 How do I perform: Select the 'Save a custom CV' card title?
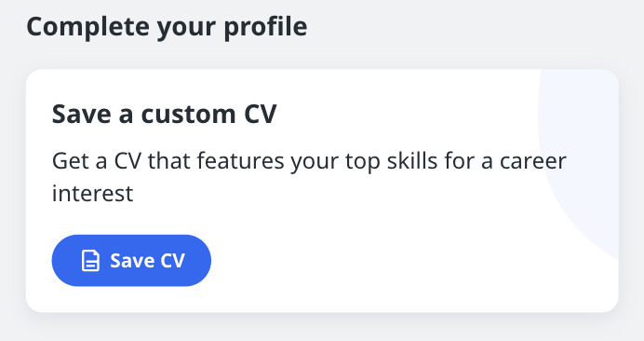165,114
